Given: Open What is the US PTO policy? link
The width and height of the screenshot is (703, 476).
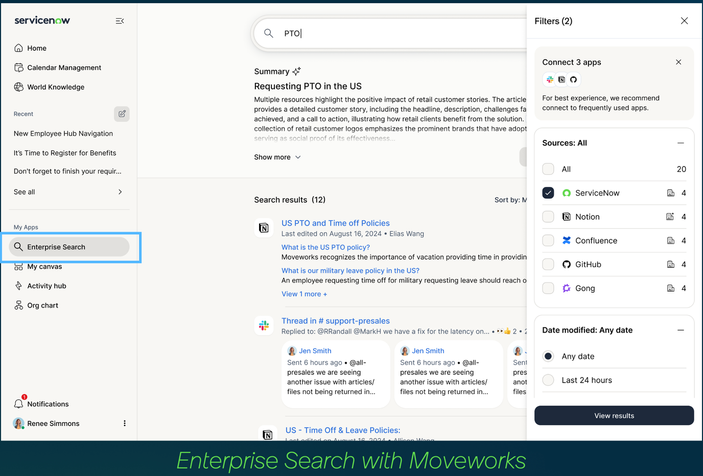Looking at the screenshot, I should 325,247.
